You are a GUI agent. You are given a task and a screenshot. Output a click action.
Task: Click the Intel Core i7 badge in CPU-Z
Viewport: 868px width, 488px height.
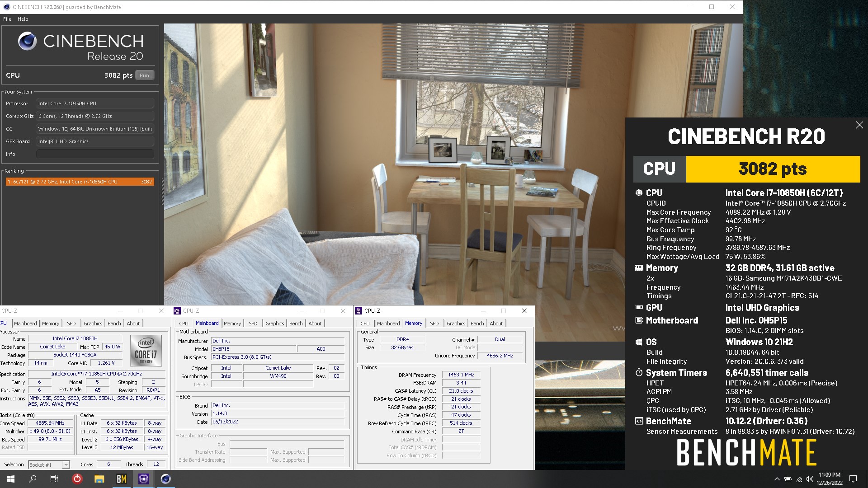146,350
